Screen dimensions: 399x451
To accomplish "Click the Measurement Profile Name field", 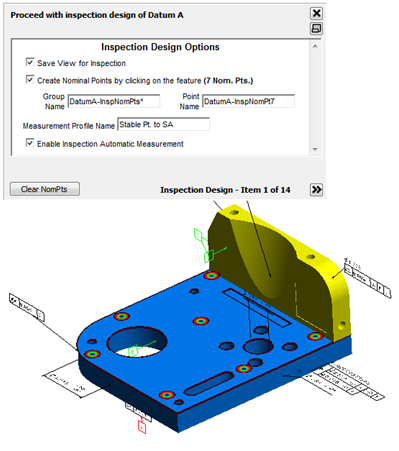I will click(163, 124).
